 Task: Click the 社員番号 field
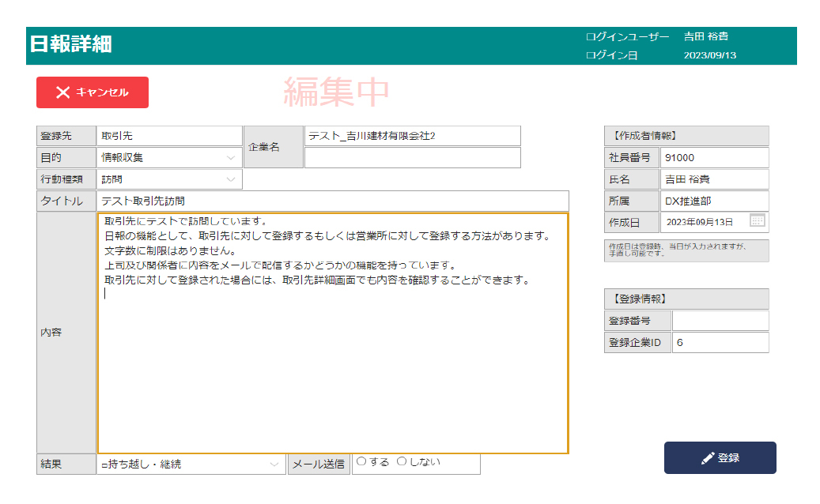click(714, 158)
